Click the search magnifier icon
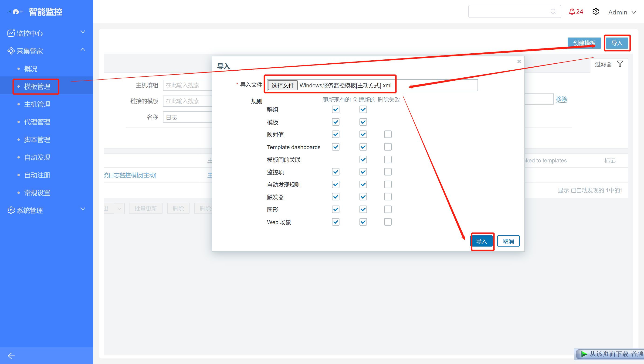This screenshot has height=364, width=644. click(x=553, y=11)
